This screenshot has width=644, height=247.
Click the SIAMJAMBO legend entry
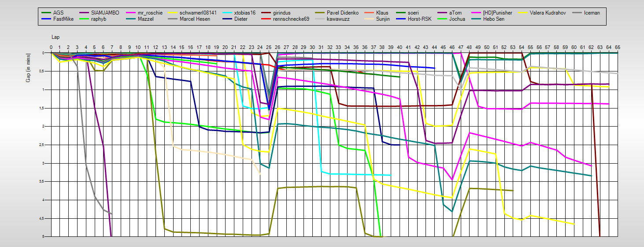click(x=105, y=13)
